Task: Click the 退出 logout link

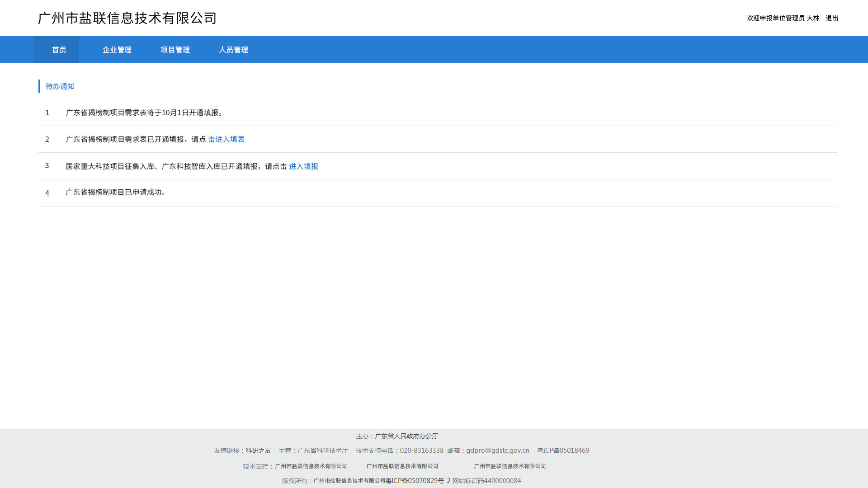Action: [832, 18]
